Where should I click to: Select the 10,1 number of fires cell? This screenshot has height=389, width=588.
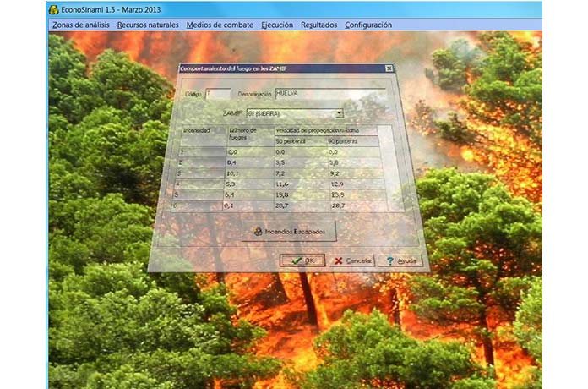point(249,173)
